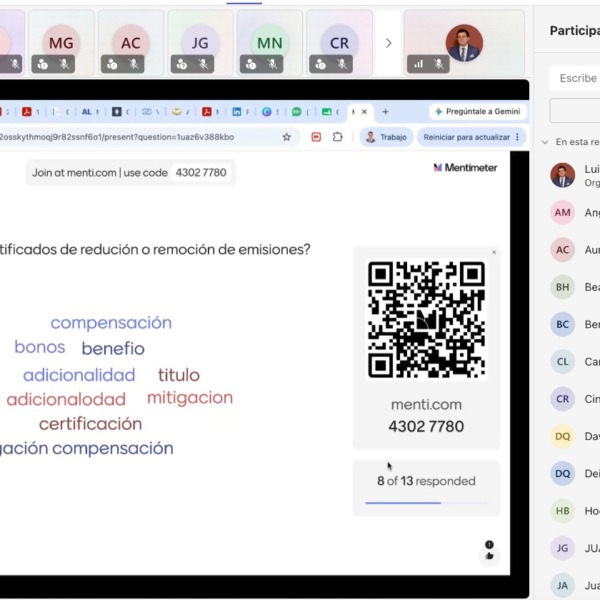
Task: Click the notification badge above the thumbs up
Action: pos(489,544)
